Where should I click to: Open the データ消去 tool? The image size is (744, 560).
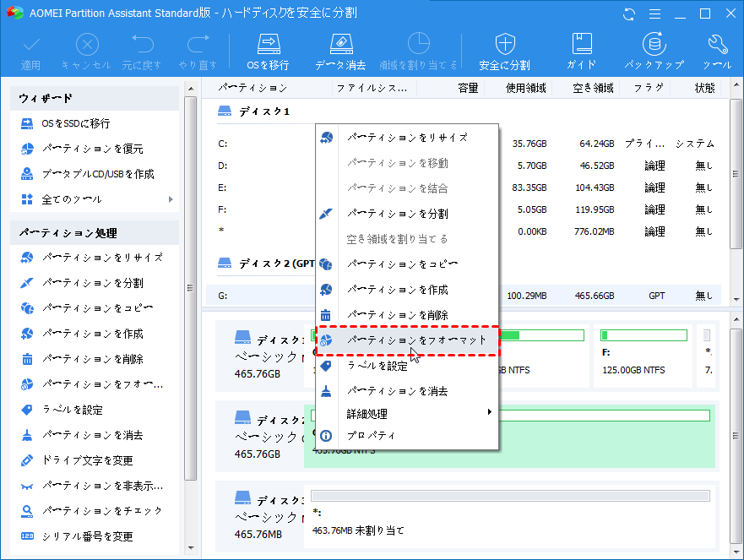coord(340,52)
